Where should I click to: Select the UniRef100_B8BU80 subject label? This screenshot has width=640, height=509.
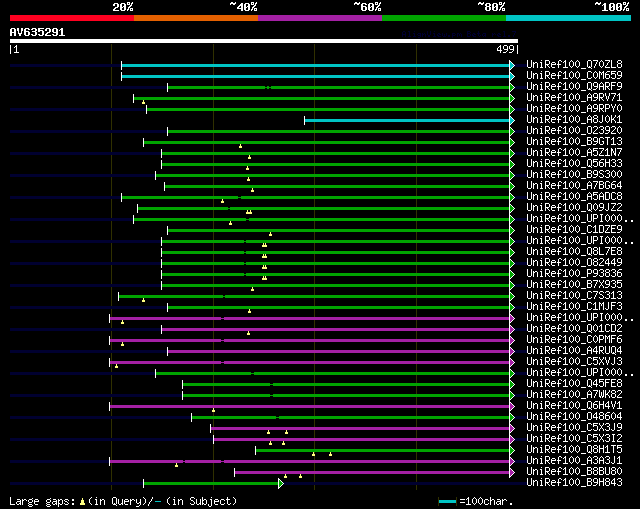click(x=574, y=472)
